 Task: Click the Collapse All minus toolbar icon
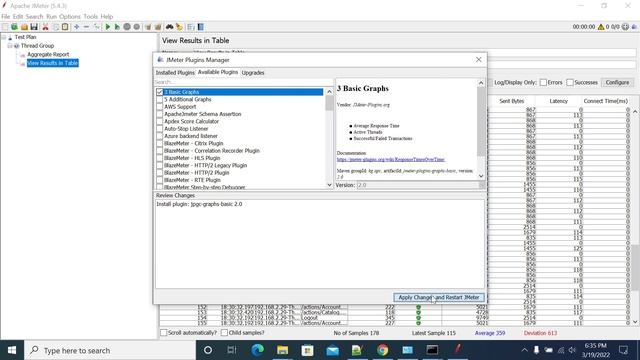click(x=86, y=27)
